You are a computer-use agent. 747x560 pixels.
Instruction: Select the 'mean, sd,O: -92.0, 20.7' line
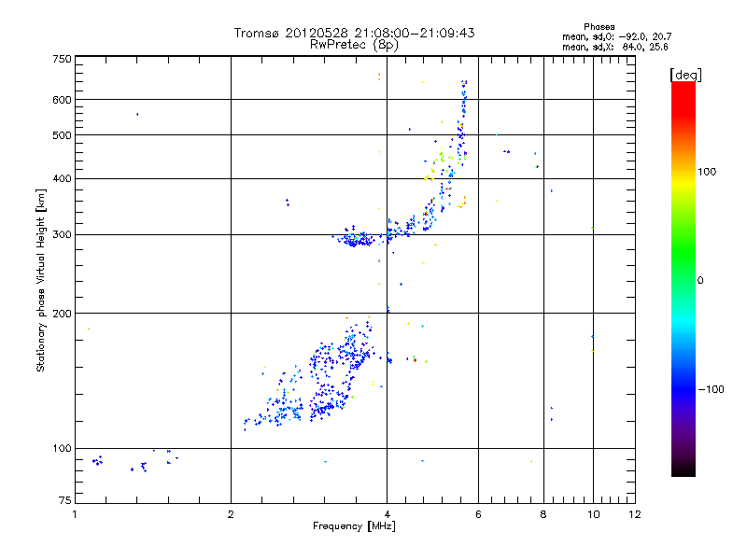pyautogui.click(x=617, y=36)
